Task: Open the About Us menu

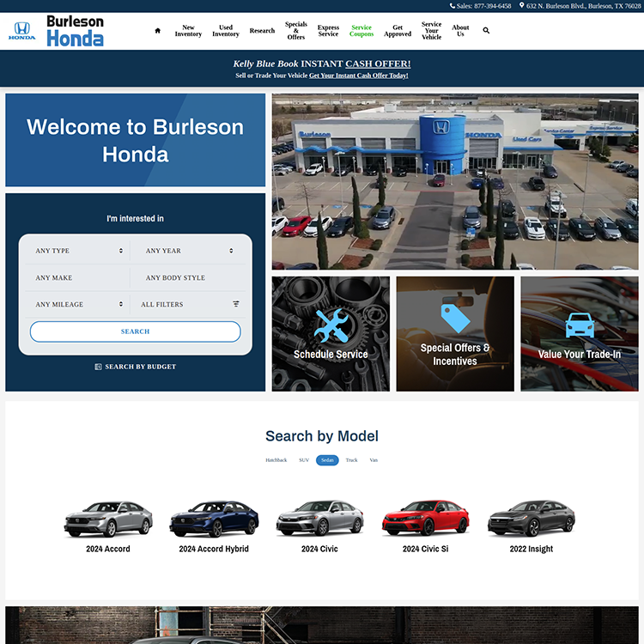Action: pyautogui.click(x=460, y=31)
